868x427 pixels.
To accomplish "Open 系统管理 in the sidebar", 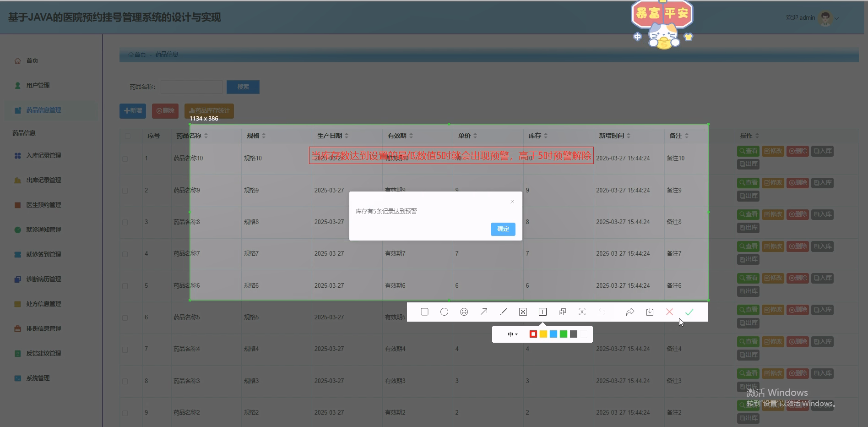I will [x=38, y=378].
